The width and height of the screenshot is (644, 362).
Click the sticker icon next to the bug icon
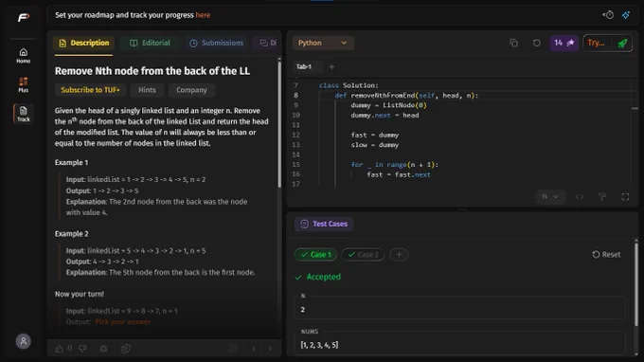coord(126,349)
